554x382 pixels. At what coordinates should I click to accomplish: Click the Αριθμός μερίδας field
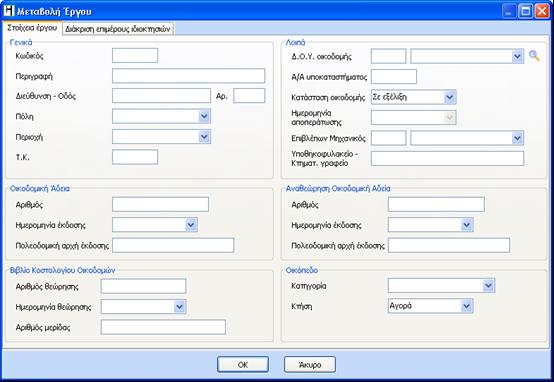pos(163,327)
